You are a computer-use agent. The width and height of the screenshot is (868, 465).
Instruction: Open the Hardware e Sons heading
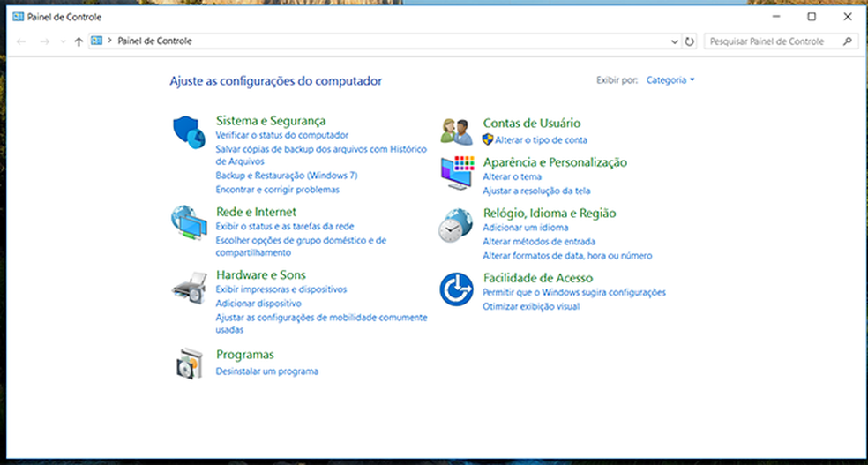click(261, 274)
